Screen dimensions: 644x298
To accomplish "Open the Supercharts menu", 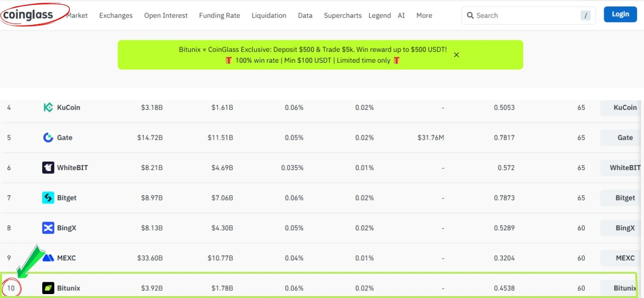I will [343, 16].
